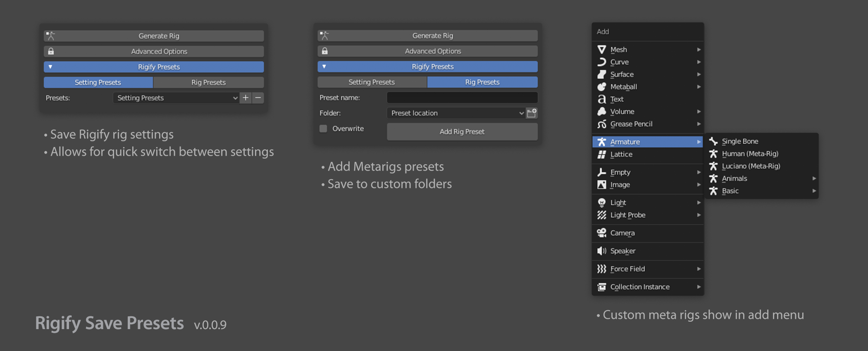868x351 pixels.
Task: Click the Armature icon in Add menu
Action: click(x=602, y=142)
